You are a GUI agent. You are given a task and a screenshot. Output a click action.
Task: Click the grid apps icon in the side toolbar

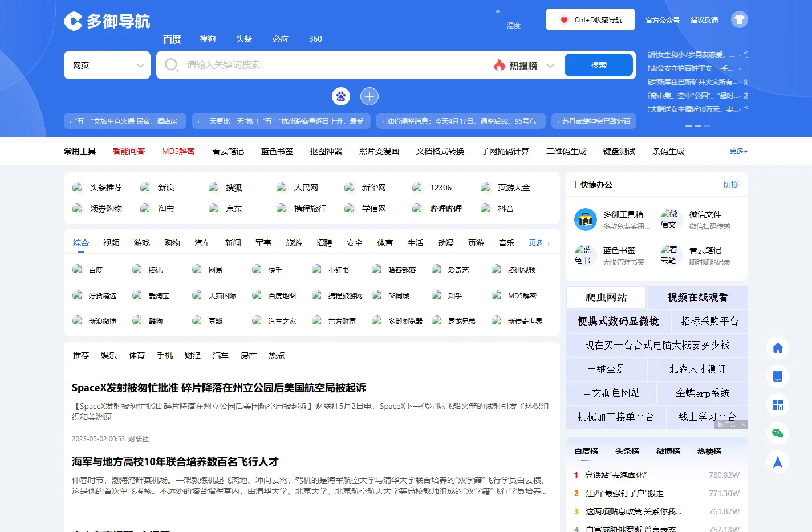point(778,405)
